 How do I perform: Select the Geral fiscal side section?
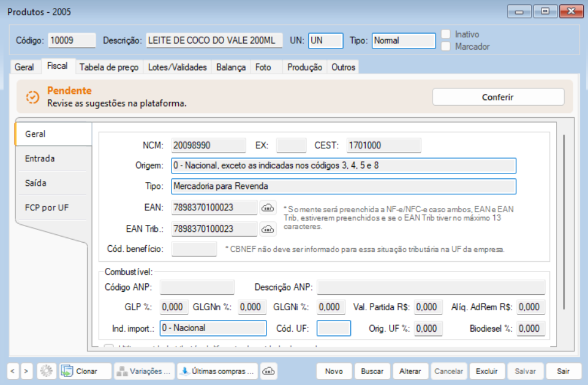click(x=53, y=134)
